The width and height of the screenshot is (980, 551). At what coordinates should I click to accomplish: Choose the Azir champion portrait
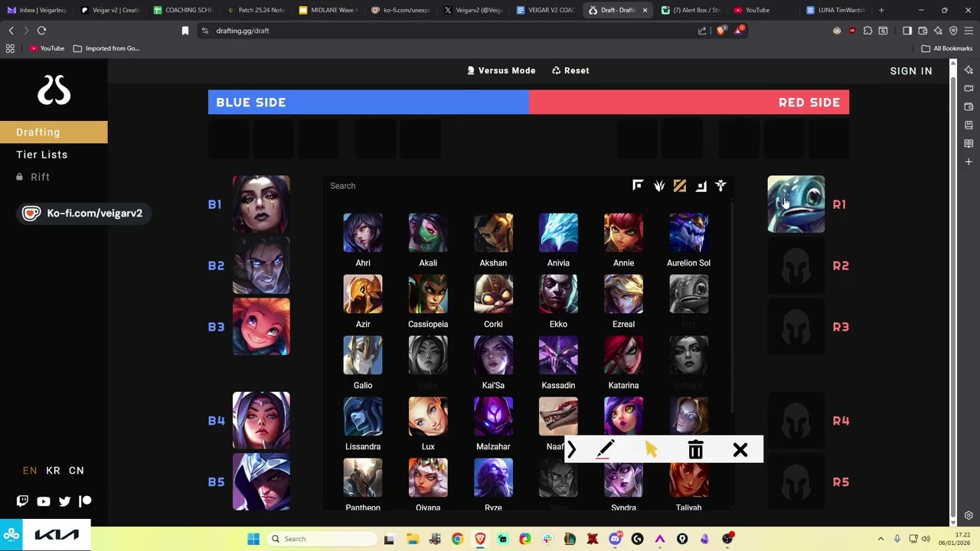[x=363, y=294]
